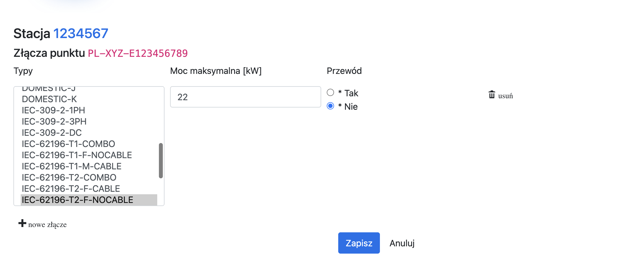Choose IEC-309-2-3PH connector type
This screenshot has height=262, width=644.
54,121
